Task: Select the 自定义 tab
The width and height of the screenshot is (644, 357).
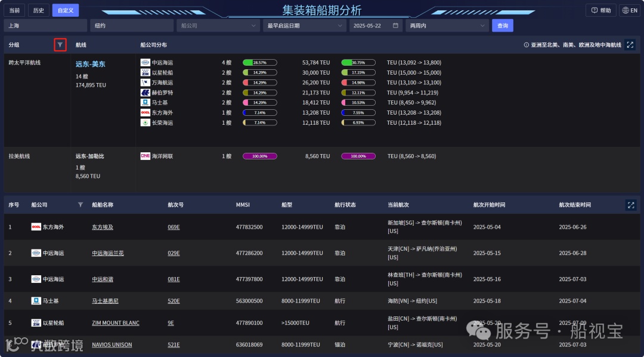Action: coord(66,10)
